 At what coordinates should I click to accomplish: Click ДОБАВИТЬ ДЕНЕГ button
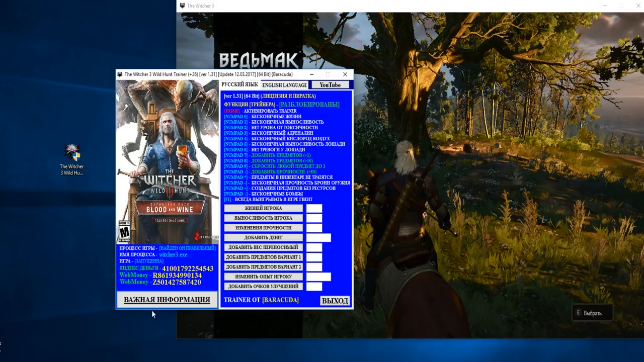pyautogui.click(x=263, y=237)
